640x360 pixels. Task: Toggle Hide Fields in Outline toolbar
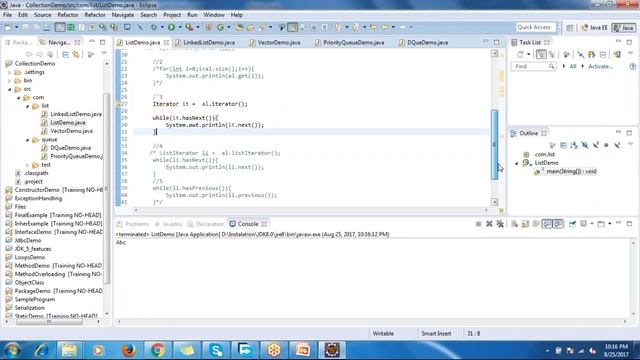(585, 145)
